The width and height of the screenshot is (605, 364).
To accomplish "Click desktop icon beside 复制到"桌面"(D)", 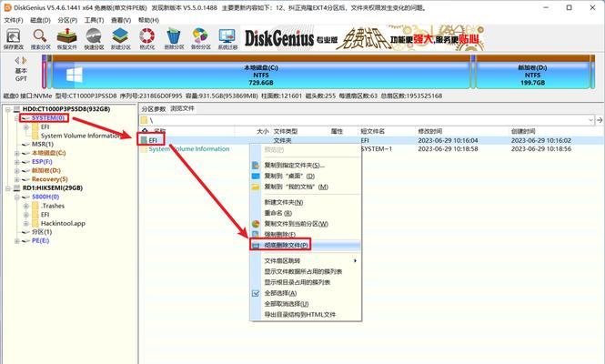I will pos(256,176).
